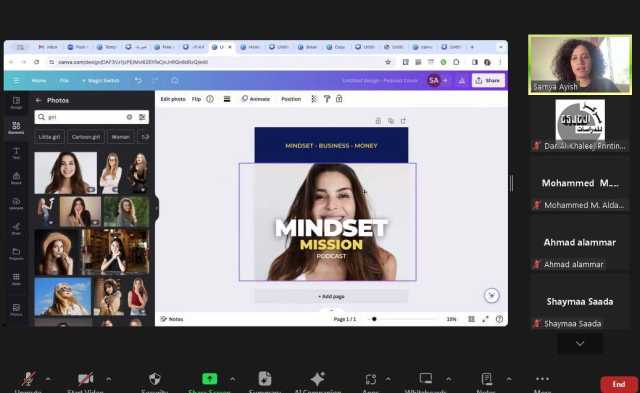The height and width of the screenshot is (393, 640).
Task: Open Position panel
Action: coord(291,99)
